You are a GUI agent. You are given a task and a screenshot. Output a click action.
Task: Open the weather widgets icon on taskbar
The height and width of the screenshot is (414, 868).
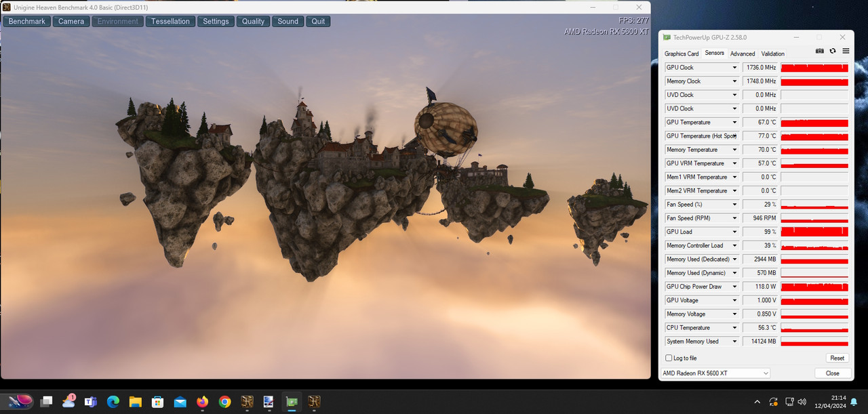[x=68, y=401]
